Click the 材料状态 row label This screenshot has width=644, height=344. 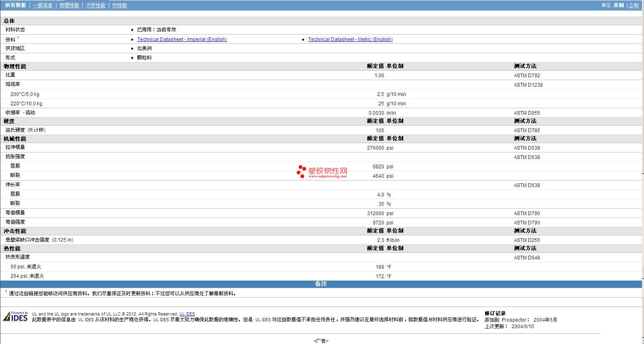[x=15, y=30]
